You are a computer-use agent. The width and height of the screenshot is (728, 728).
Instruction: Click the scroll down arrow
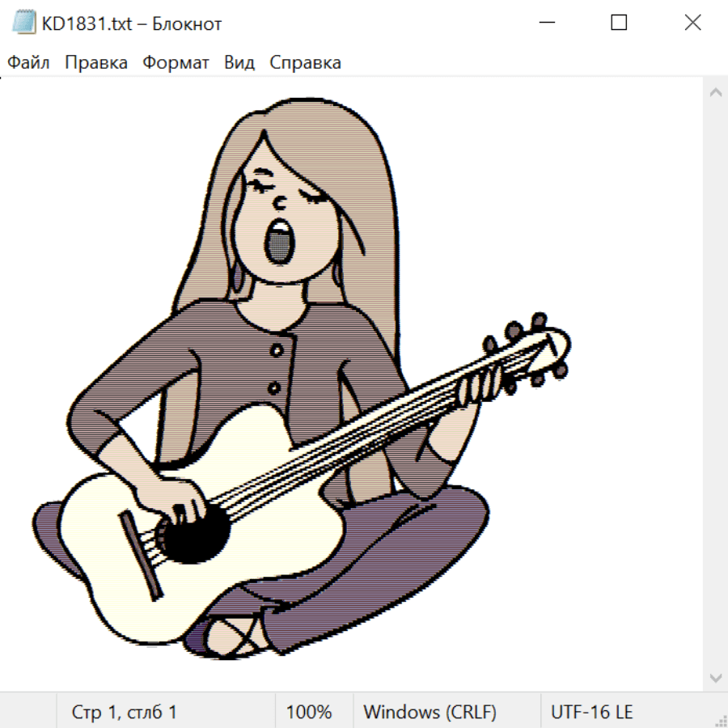click(715, 677)
